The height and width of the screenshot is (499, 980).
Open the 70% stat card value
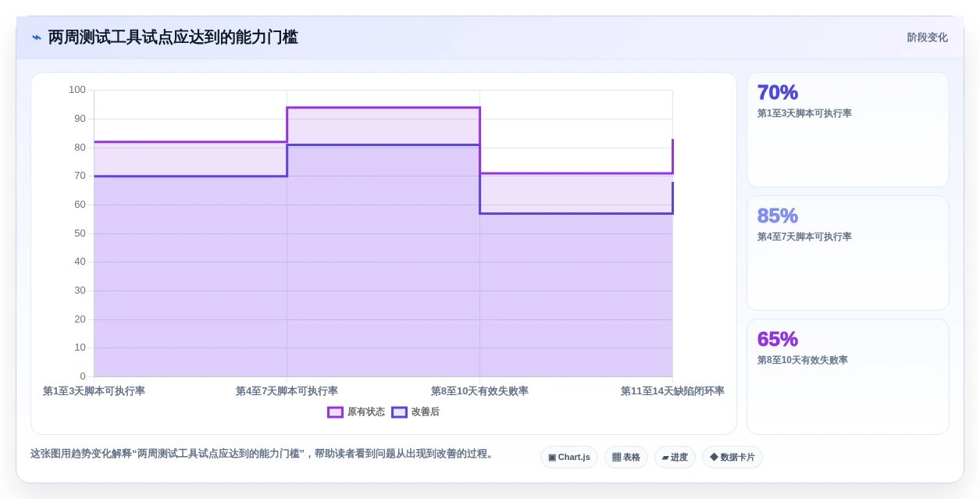click(778, 92)
